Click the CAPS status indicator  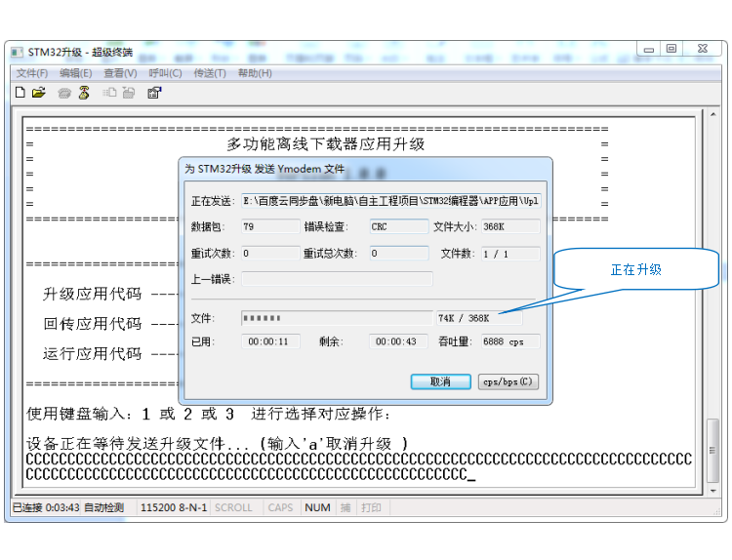280,507
